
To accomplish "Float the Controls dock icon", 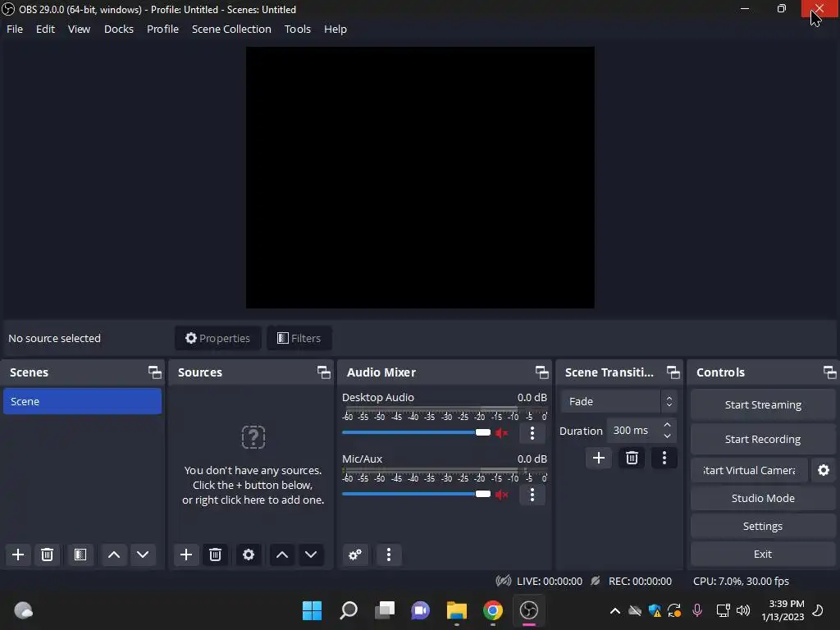I will click(829, 372).
